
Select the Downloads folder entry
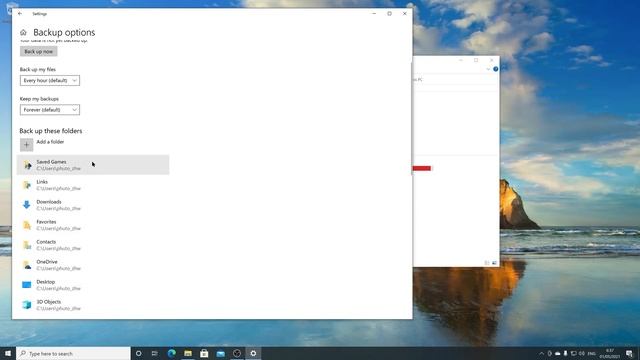point(93,205)
